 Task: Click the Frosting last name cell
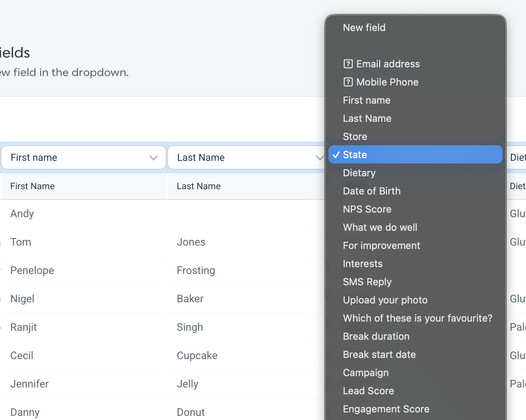coord(246,271)
